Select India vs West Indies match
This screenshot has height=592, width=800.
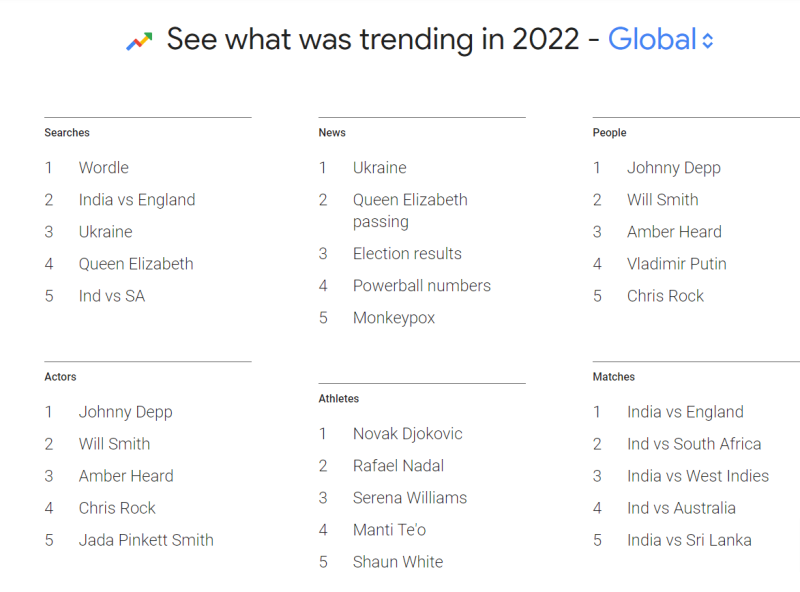[697, 475]
